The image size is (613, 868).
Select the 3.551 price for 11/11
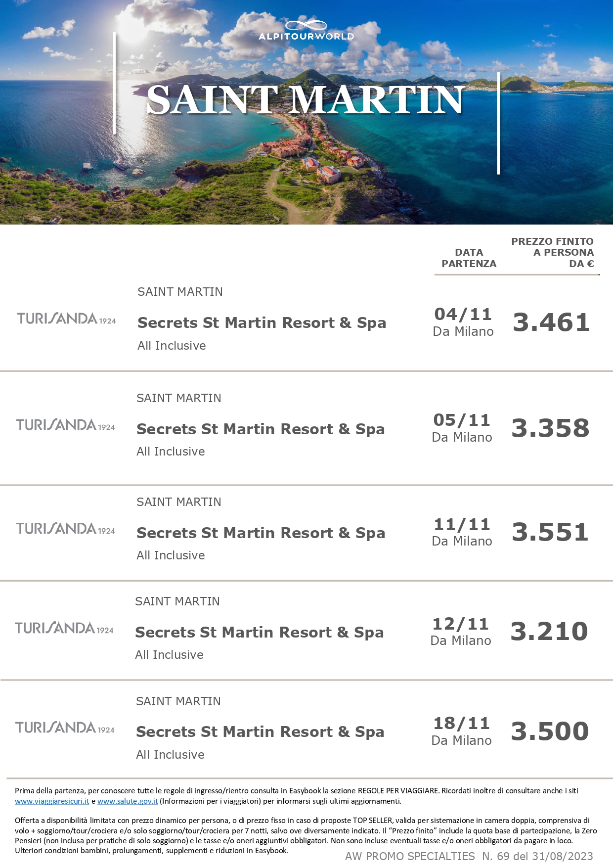click(550, 532)
